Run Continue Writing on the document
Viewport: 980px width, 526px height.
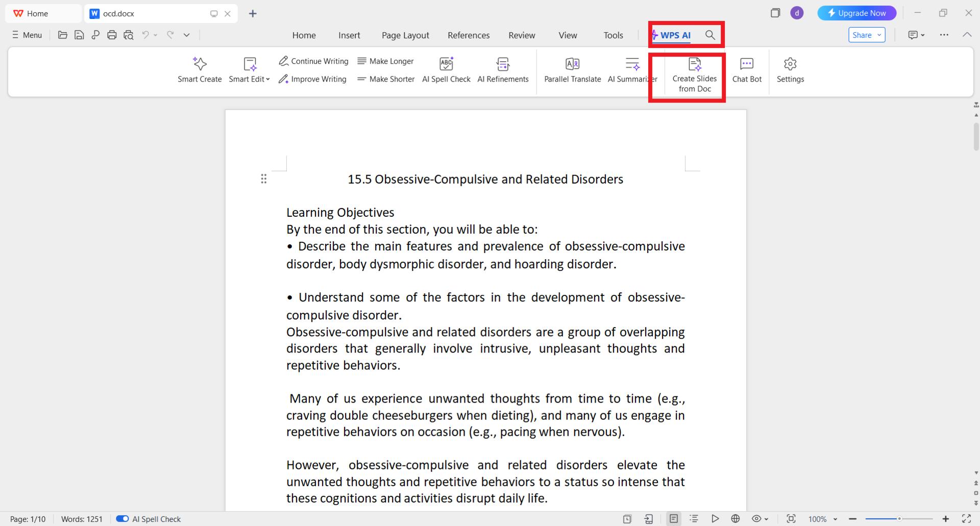(x=313, y=61)
